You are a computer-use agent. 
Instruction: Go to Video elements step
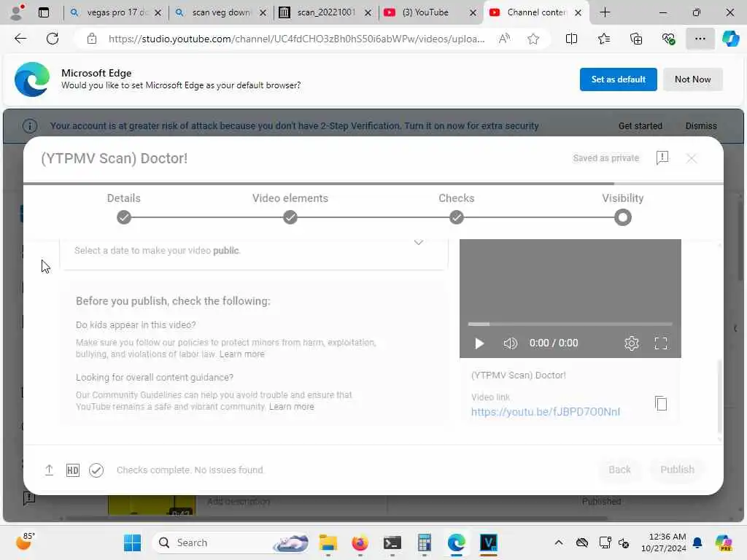point(290,208)
